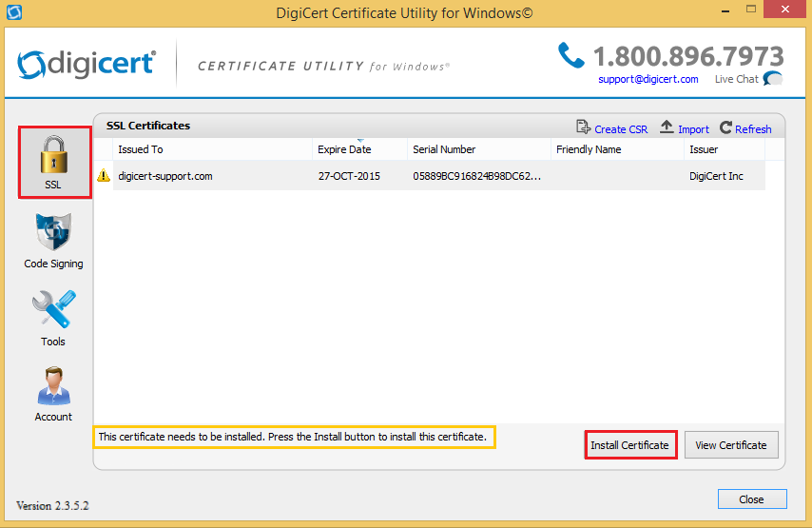The image size is (812, 528).
Task: Refresh the SSL certificate list
Action: pyautogui.click(x=745, y=128)
